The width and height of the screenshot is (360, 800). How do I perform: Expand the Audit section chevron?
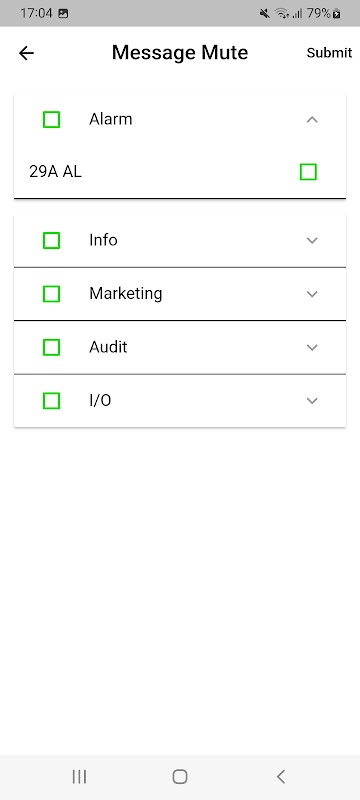312,347
